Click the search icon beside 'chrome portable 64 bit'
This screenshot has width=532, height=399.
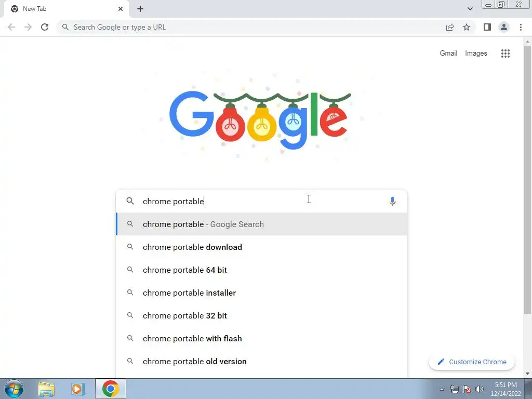(130, 270)
